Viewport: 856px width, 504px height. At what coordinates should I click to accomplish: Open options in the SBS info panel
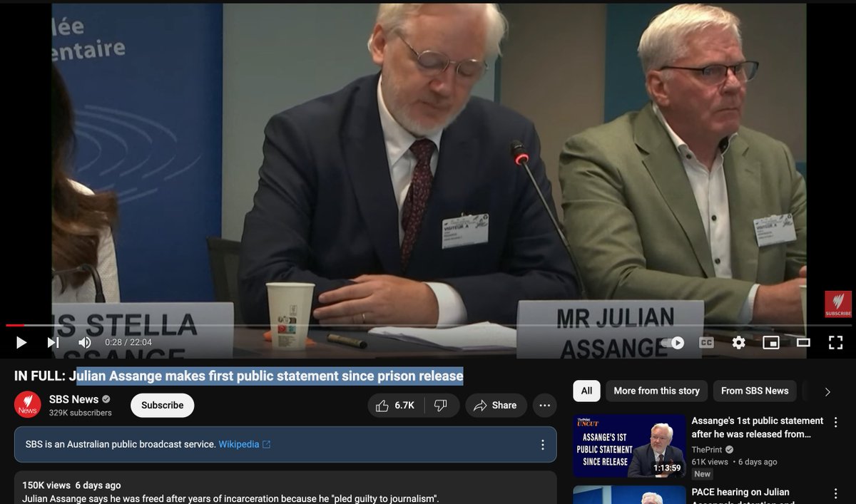[x=542, y=445]
